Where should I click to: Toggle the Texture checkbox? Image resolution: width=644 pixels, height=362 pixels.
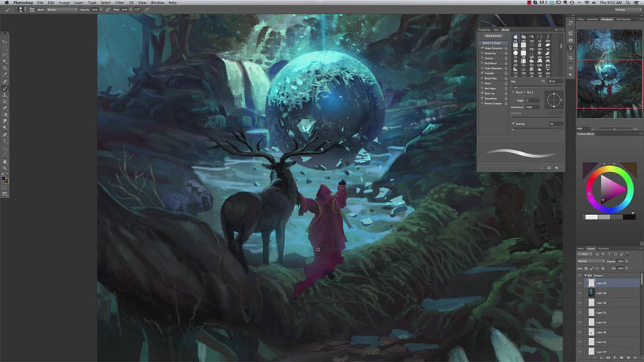point(482,59)
